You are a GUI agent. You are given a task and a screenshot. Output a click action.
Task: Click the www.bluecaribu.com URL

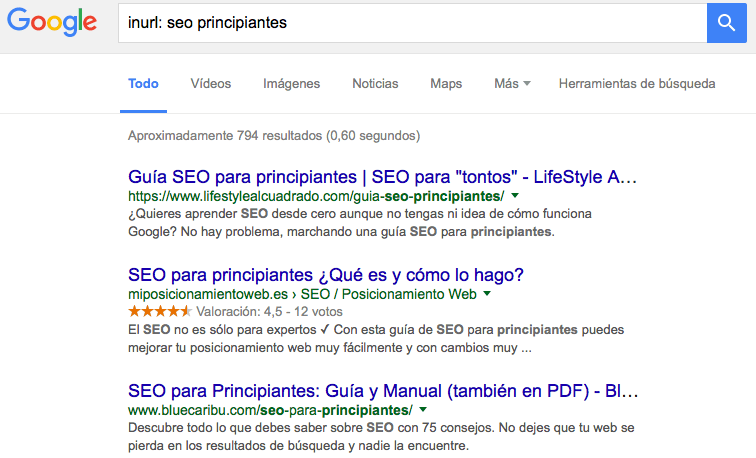pos(270,410)
